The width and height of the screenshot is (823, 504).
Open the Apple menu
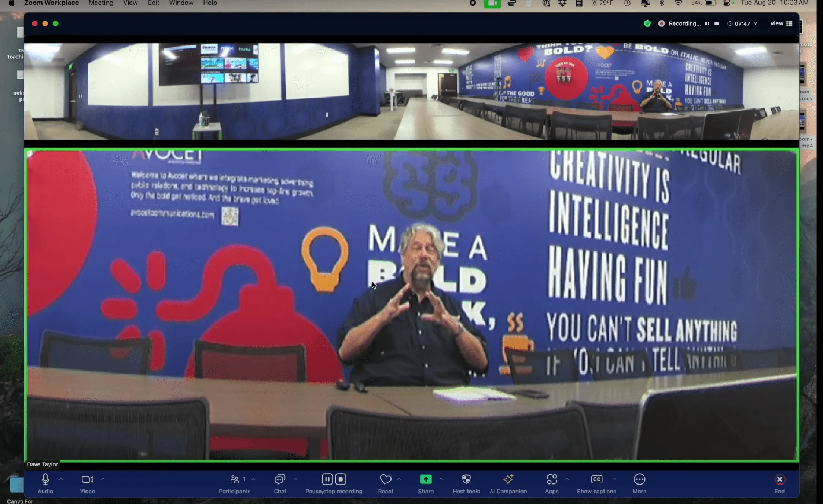tap(11, 3)
